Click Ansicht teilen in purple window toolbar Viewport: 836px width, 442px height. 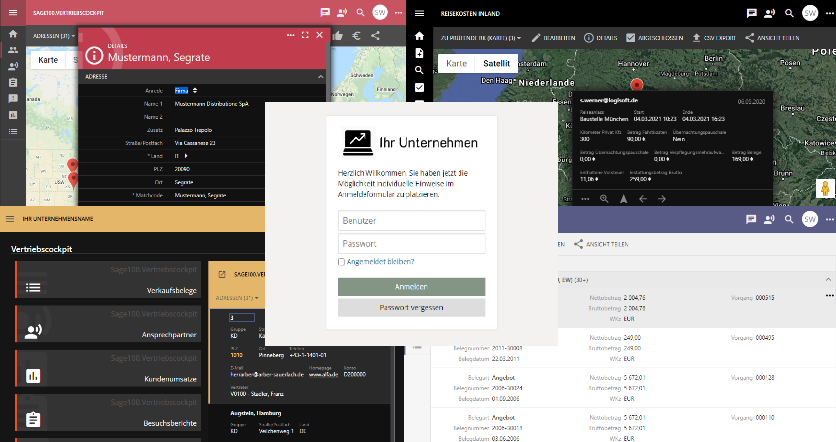pyautogui.click(x=601, y=244)
